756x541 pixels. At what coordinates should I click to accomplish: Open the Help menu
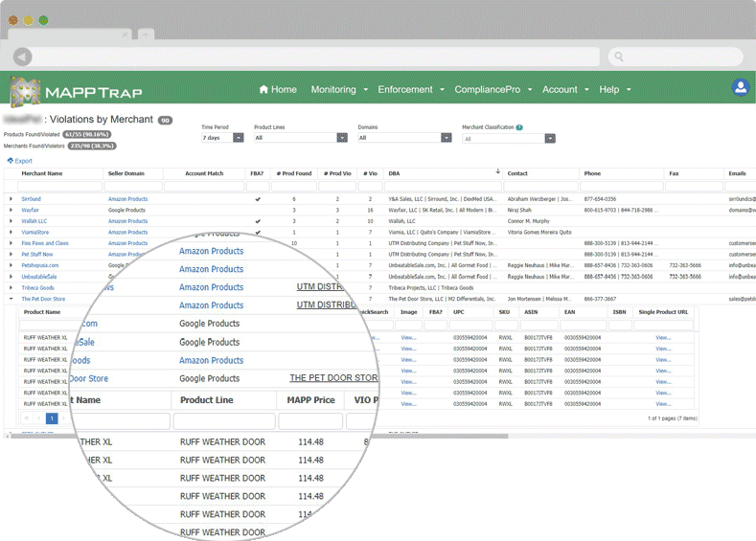[615, 90]
